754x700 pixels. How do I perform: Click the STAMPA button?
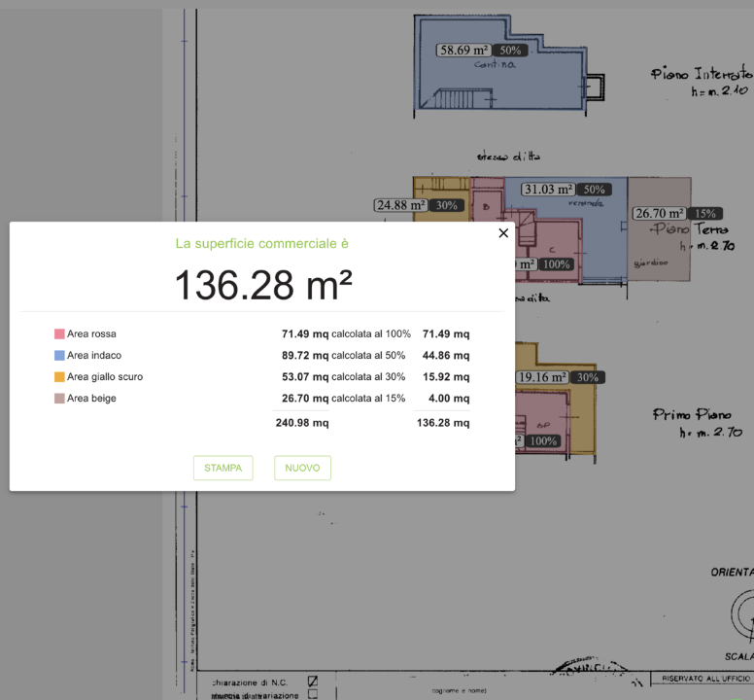[223, 468]
